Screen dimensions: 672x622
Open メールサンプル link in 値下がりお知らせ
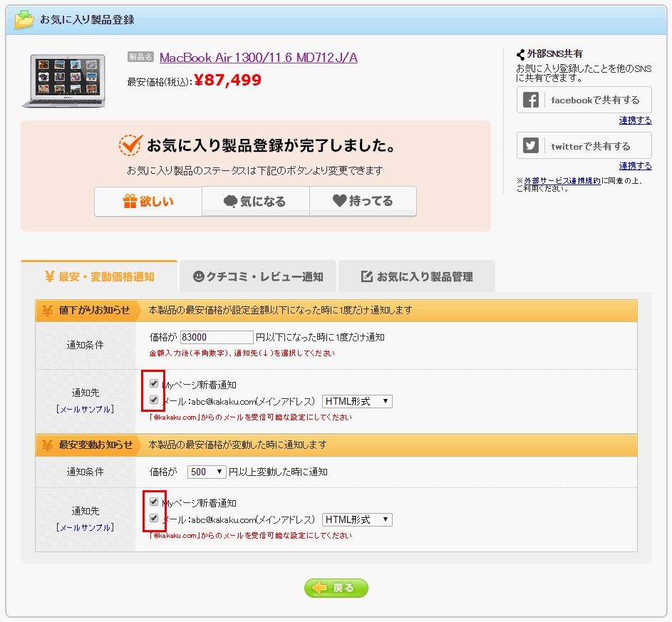(85, 410)
